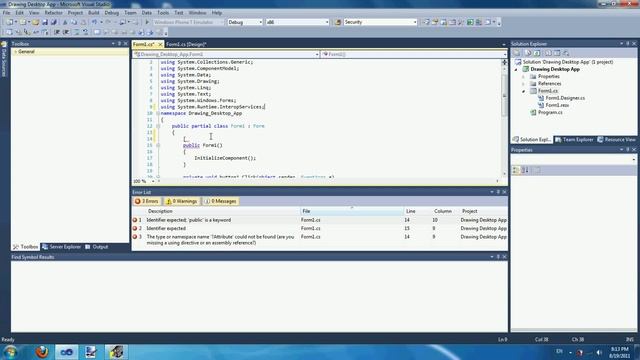Toggle the 3 Errors filter button
Viewport: 640px width, 360px height.
147,201
